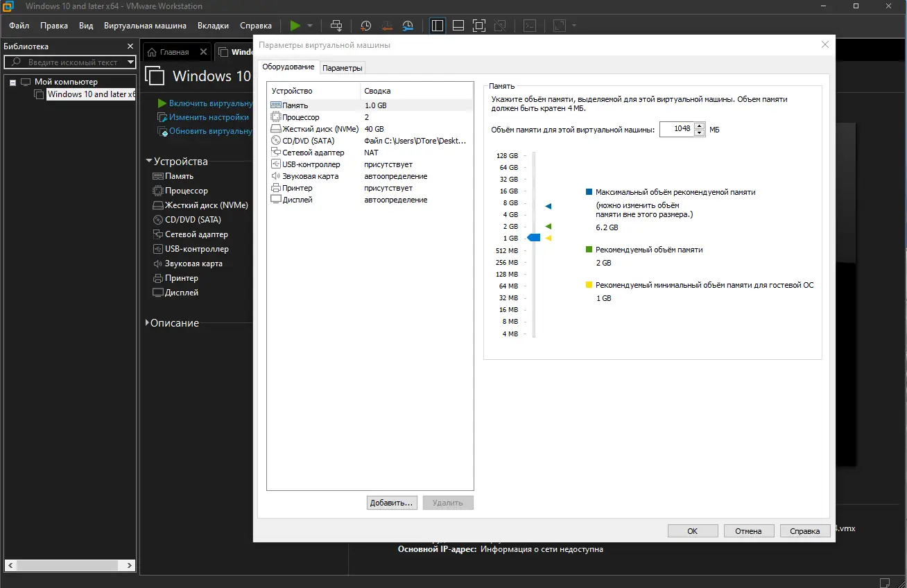Expand the Описание section
The image size is (907, 588).
coord(147,323)
